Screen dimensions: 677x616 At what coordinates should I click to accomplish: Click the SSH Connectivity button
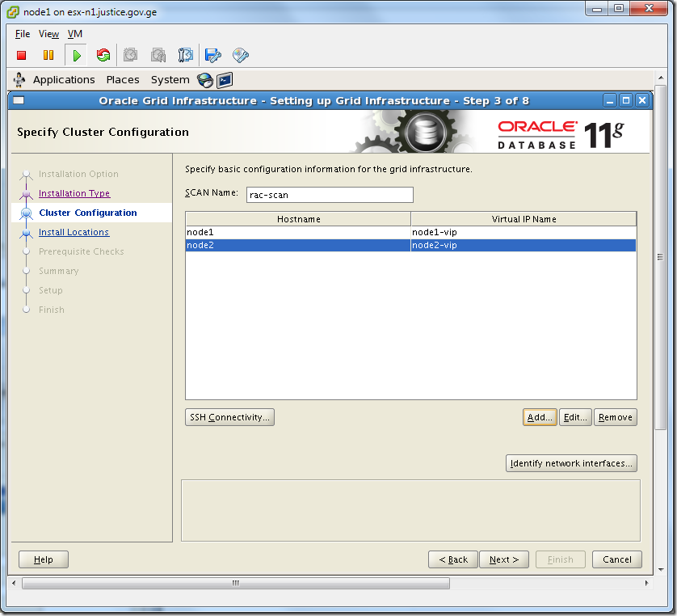(229, 417)
